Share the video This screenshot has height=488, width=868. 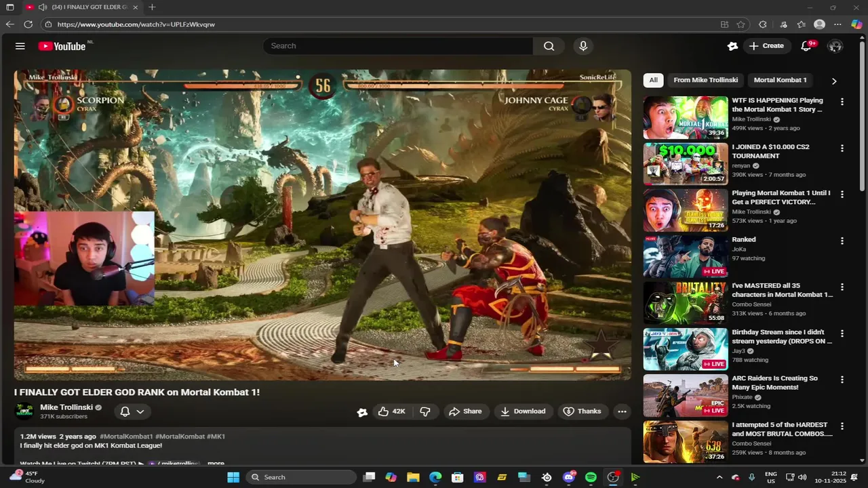point(465,411)
